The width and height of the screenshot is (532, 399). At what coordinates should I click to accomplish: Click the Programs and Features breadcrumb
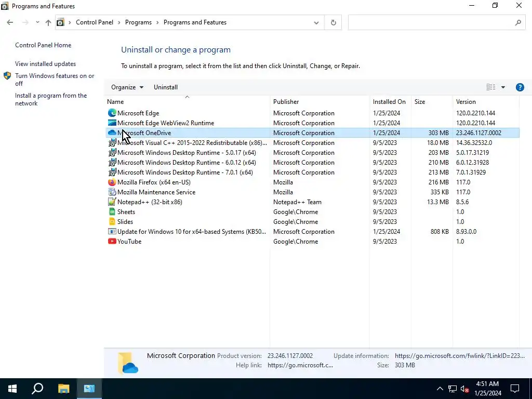[x=195, y=22]
